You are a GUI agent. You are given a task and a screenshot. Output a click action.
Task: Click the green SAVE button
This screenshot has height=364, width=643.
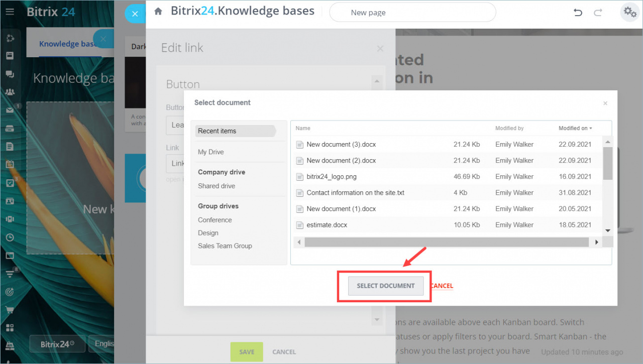point(247,352)
